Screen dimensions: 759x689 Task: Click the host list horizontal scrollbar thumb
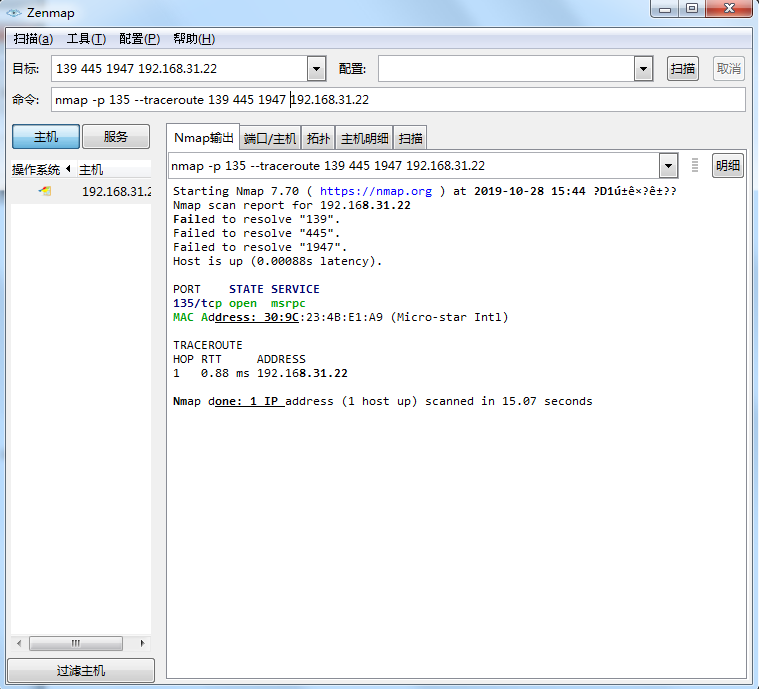[x=76, y=643]
